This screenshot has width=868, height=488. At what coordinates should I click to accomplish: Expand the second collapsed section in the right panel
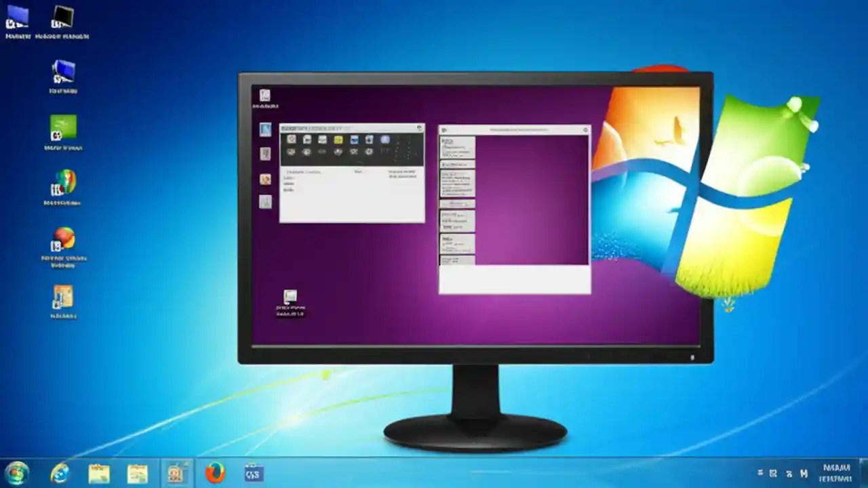coord(457,204)
